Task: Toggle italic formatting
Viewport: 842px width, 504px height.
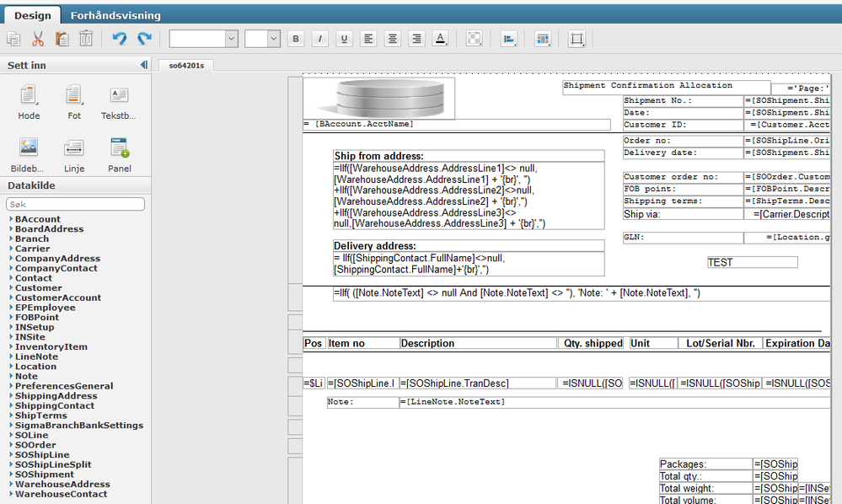Action: click(319, 39)
